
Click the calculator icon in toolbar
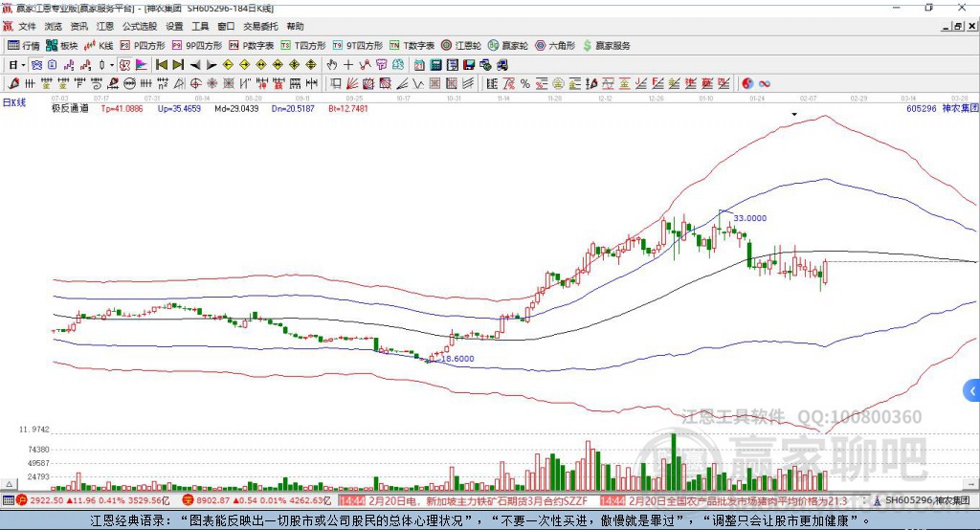click(435, 65)
